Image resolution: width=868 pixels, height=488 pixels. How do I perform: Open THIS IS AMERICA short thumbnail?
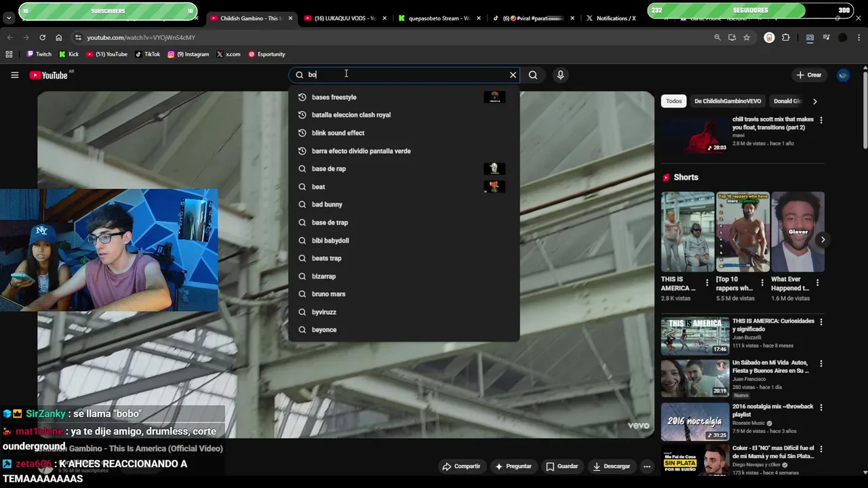tap(688, 232)
